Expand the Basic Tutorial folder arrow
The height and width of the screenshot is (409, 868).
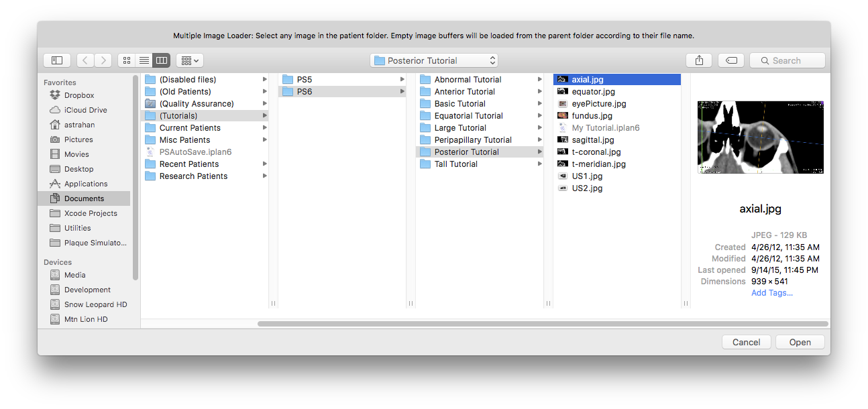coord(540,104)
